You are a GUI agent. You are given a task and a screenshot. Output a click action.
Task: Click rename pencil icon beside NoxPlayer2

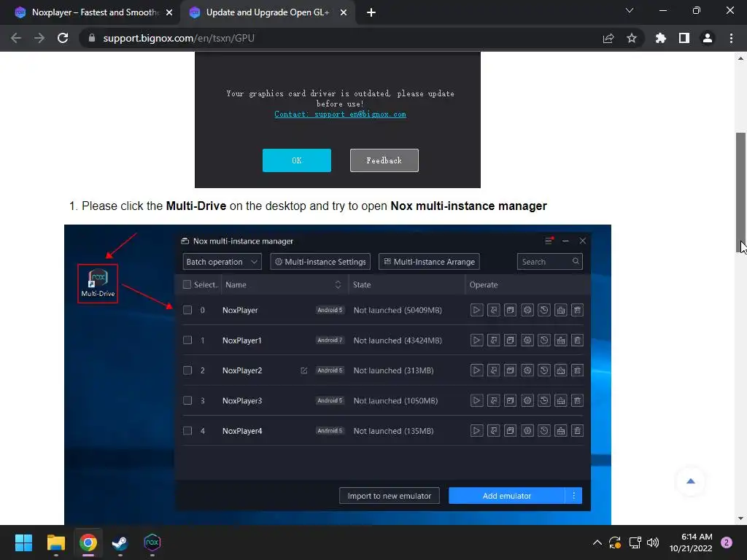point(304,370)
